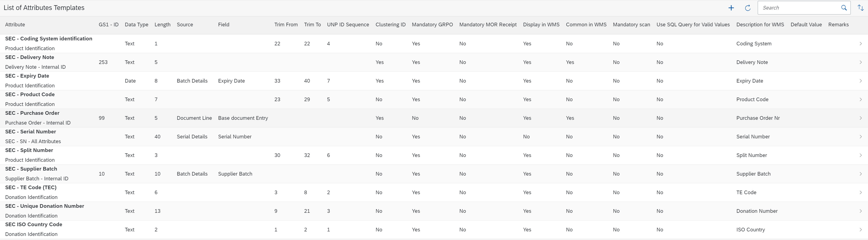The height and width of the screenshot is (240, 868).
Task: Expand details for SEC - Supplier Batch
Action: (x=862, y=174)
